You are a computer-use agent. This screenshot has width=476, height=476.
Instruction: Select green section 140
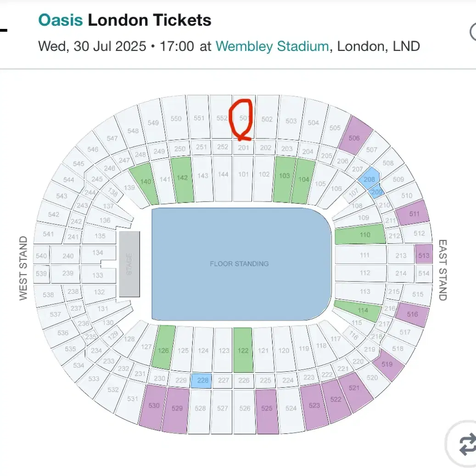click(145, 183)
